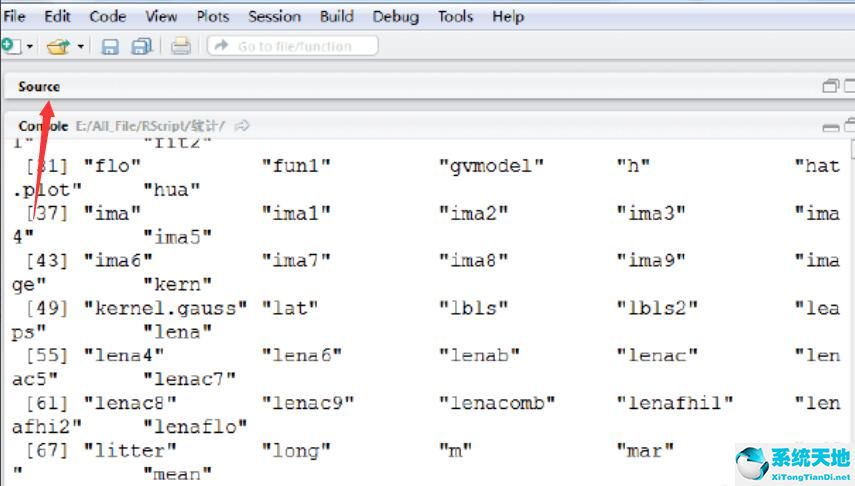Open the Edit menu
Image resolution: width=855 pixels, height=486 pixels.
pyautogui.click(x=57, y=16)
